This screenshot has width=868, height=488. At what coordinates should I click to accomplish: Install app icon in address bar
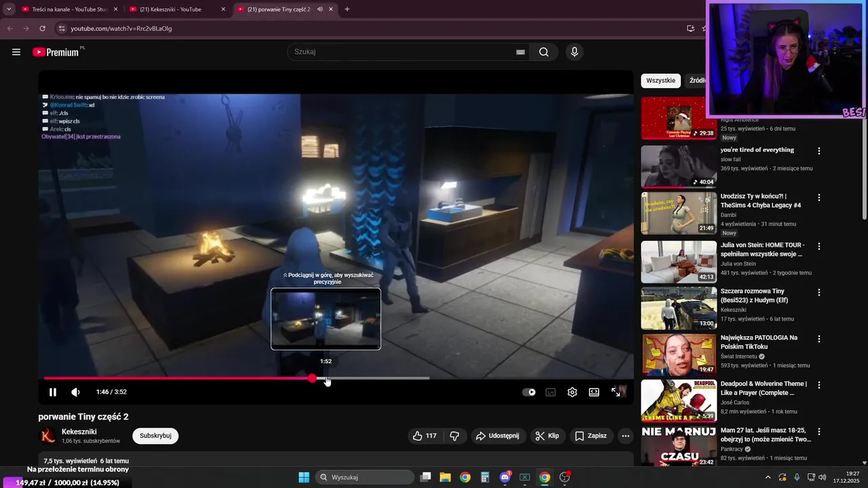(x=690, y=28)
